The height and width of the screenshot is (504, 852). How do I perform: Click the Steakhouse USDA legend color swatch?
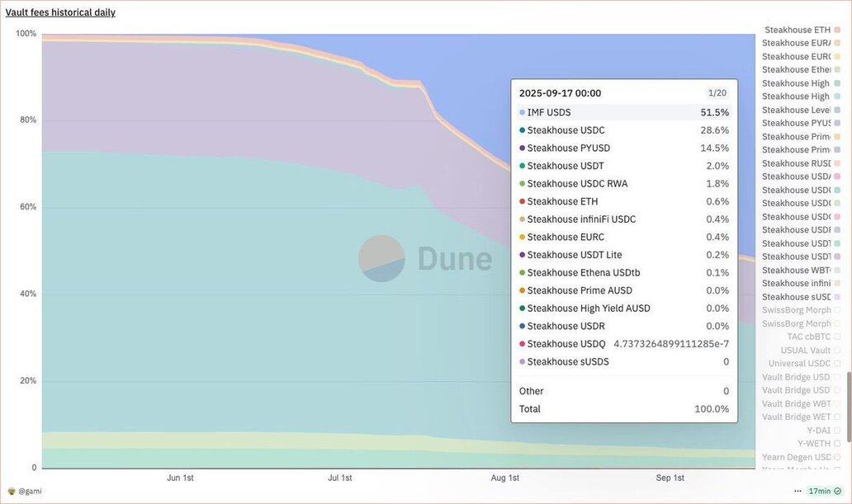[837, 177]
